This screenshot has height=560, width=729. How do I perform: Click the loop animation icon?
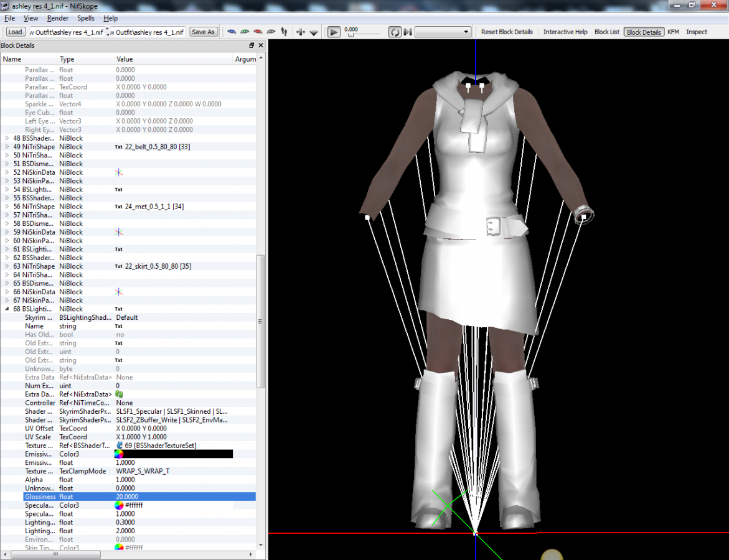click(x=395, y=32)
